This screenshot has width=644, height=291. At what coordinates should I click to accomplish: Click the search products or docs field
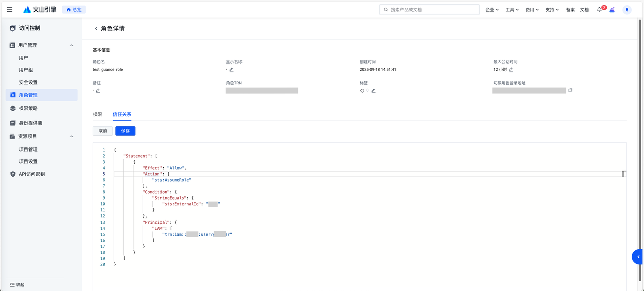pyautogui.click(x=433, y=10)
